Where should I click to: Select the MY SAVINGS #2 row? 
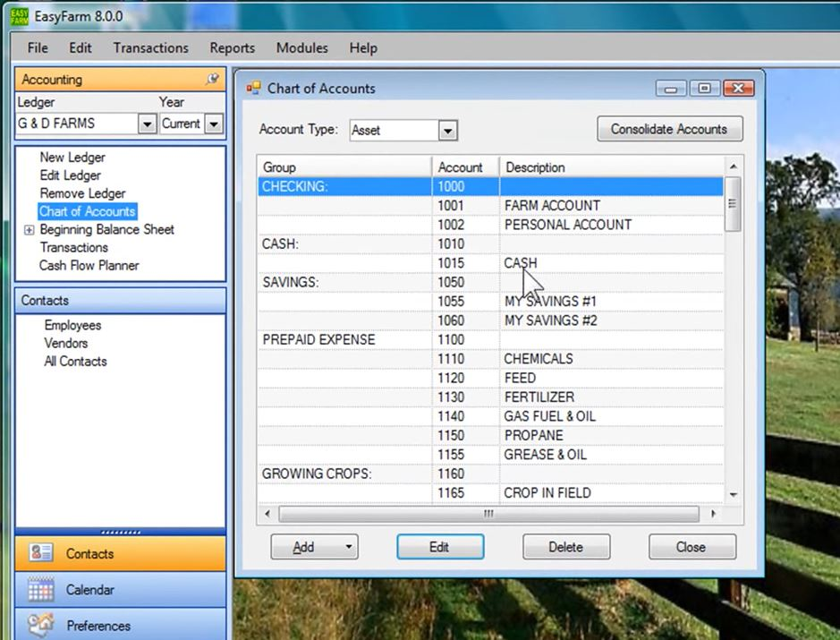click(490, 321)
